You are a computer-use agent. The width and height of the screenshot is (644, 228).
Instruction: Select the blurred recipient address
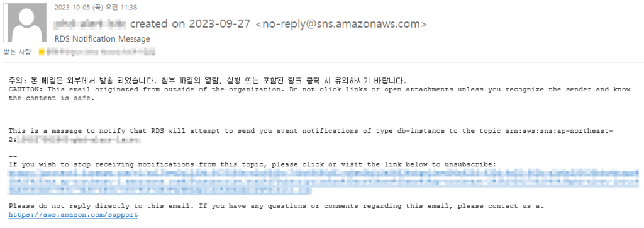pyautogui.click(x=101, y=52)
